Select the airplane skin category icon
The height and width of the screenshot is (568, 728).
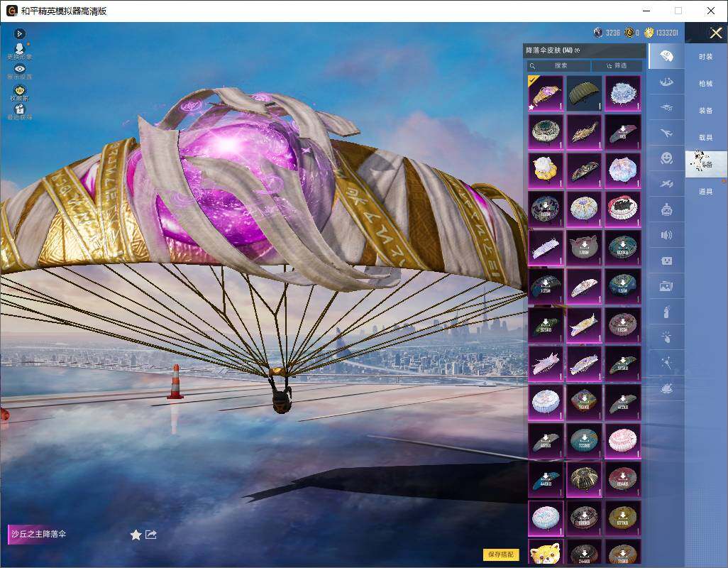click(x=666, y=133)
